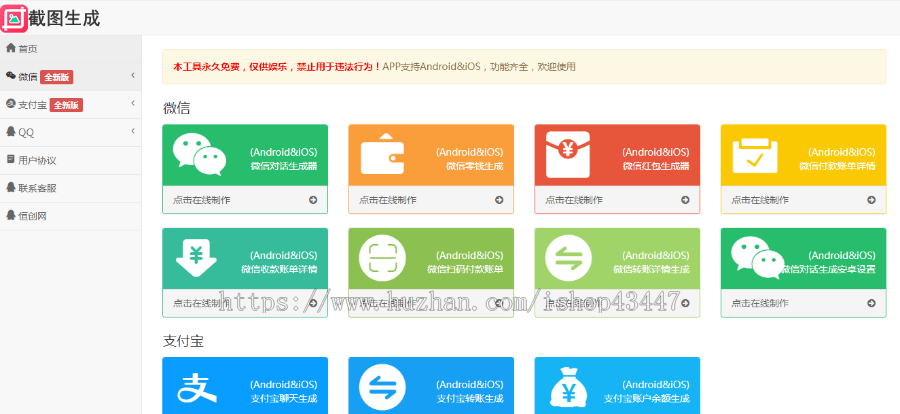Click the money bag icon on 支付宝账户余额生成 card
The width and height of the screenshot is (900, 414).
click(x=568, y=388)
